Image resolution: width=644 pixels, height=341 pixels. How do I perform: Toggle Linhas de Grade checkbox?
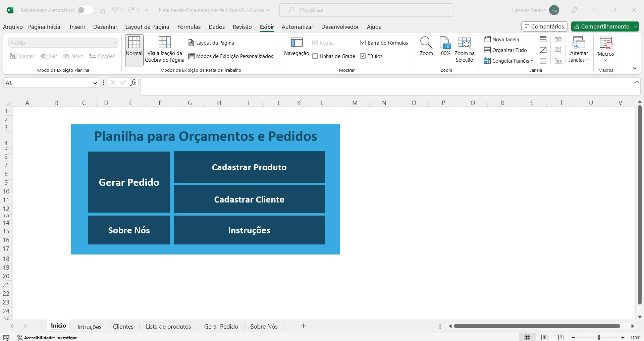tap(315, 56)
